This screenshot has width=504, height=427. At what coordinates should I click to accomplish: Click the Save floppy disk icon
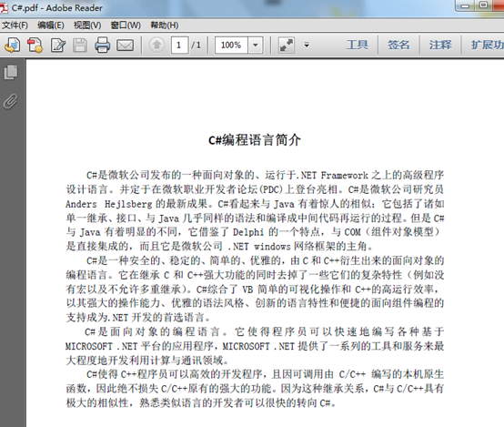click(80, 45)
